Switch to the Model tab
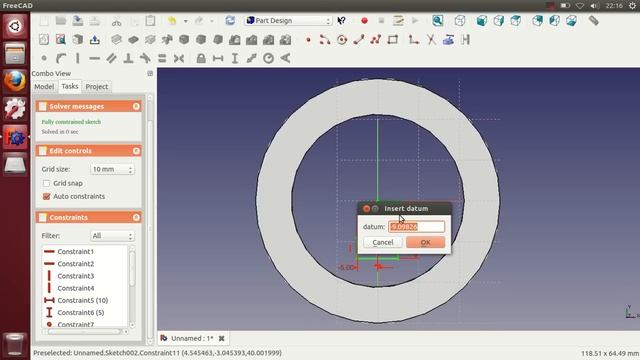The image size is (640, 360). (x=44, y=87)
